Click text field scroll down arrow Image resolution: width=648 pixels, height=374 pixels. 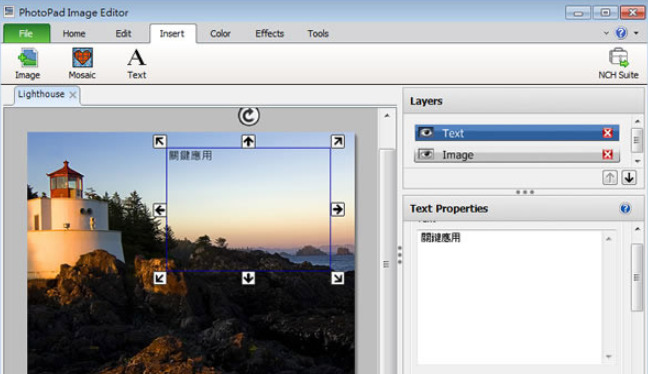click(x=608, y=356)
